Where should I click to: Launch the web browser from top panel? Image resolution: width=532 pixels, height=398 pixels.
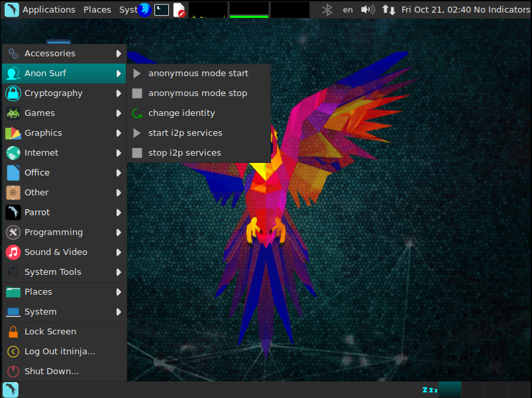click(145, 9)
